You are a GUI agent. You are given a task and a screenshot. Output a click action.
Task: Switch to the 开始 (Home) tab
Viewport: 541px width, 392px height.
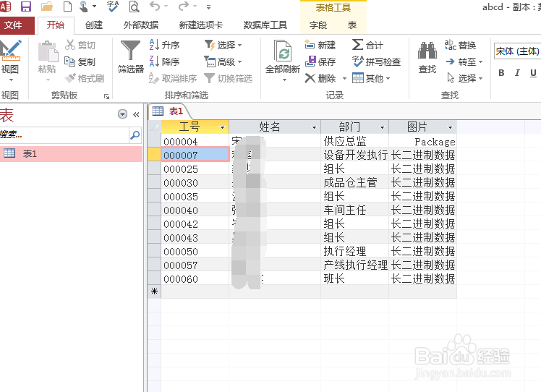pos(56,25)
